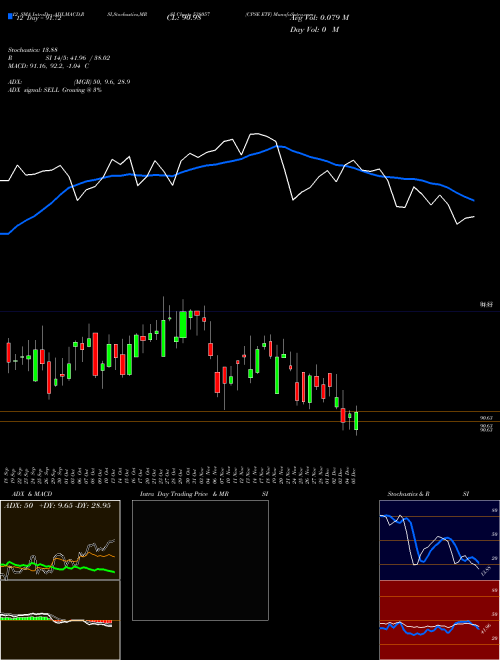Click the blue 12 Day legend square
The width and height of the screenshot is (500, 660).
tap(10, 16)
